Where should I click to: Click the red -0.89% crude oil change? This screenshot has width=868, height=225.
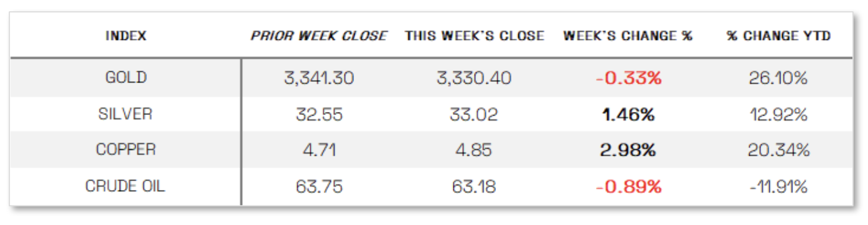pyautogui.click(x=628, y=187)
